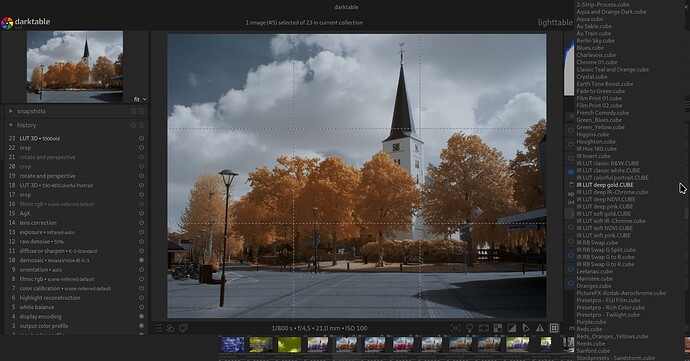Toggle clipping indication icon
690x361 pixels.
coord(512,328)
